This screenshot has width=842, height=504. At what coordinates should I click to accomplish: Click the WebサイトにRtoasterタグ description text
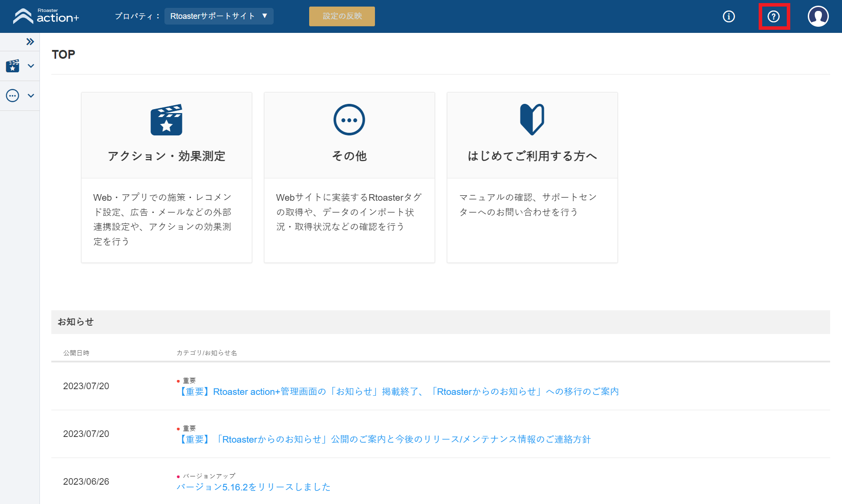(x=349, y=212)
